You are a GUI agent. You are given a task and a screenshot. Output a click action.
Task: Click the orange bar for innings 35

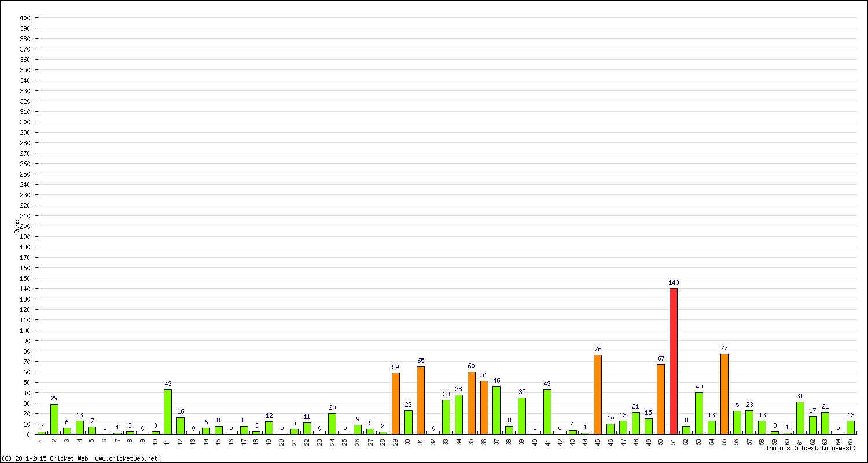(472, 403)
